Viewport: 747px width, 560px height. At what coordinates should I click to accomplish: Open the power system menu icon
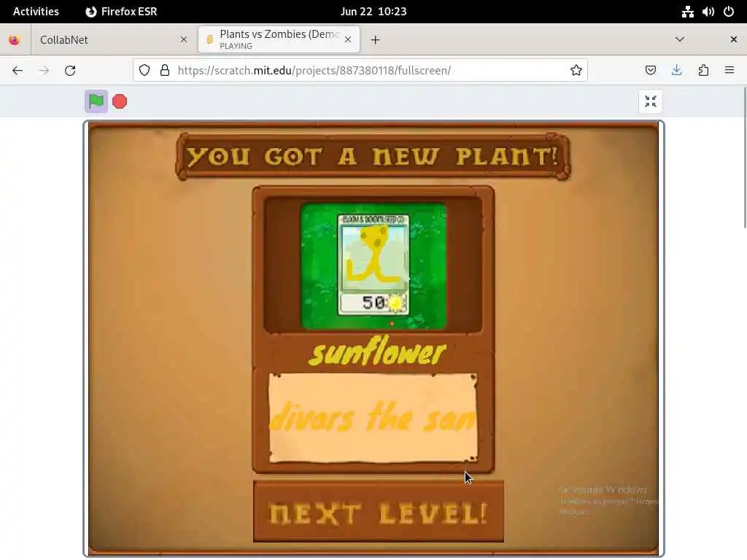[729, 12]
